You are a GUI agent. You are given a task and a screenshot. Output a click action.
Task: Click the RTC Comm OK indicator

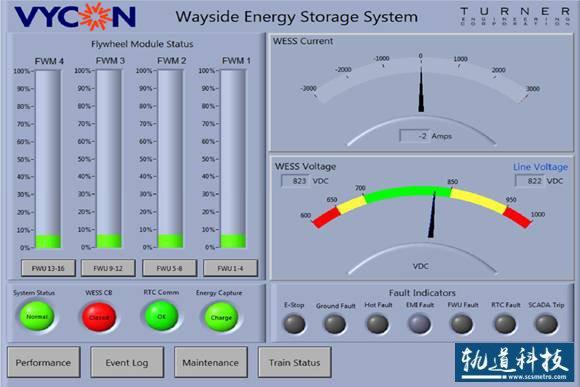(x=161, y=316)
